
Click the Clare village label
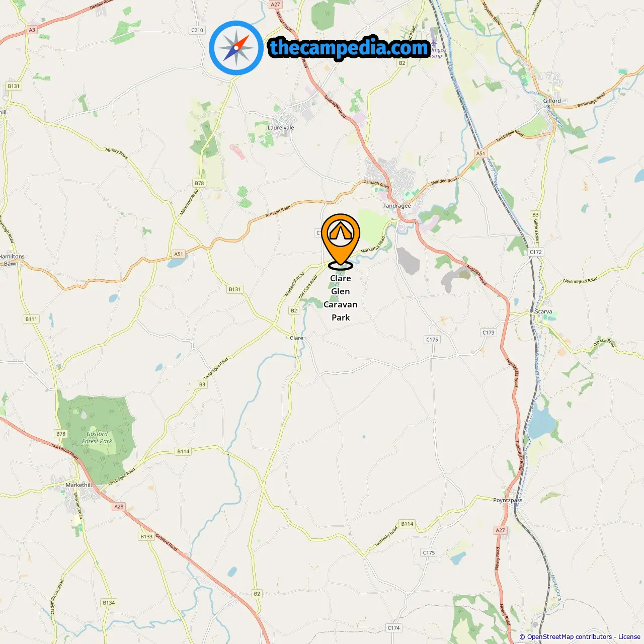(x=297, y=338)
